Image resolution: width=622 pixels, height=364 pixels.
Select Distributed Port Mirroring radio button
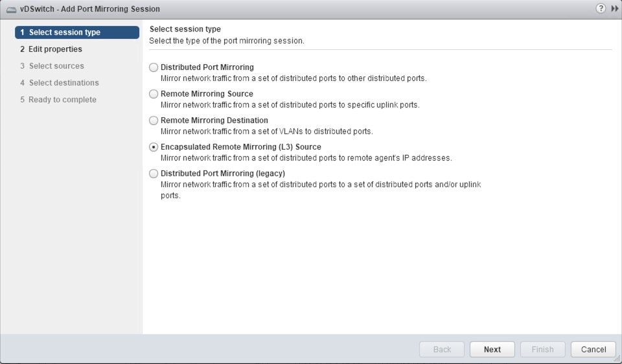point(154,67)
